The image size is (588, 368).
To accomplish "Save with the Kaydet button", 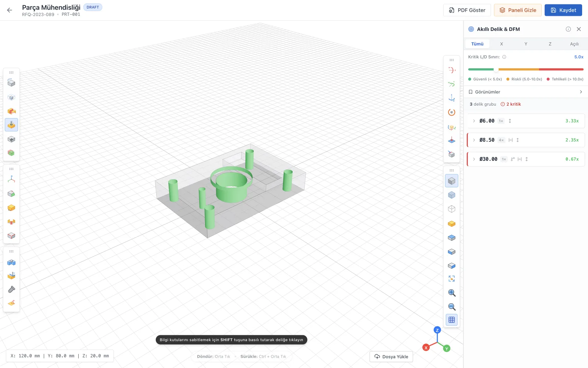I will (563, 10).
